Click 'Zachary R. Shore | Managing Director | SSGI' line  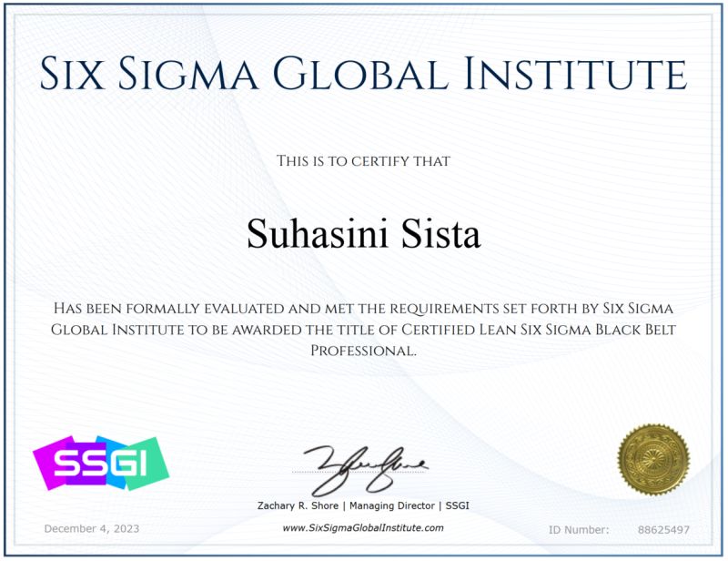pos(363,505)
